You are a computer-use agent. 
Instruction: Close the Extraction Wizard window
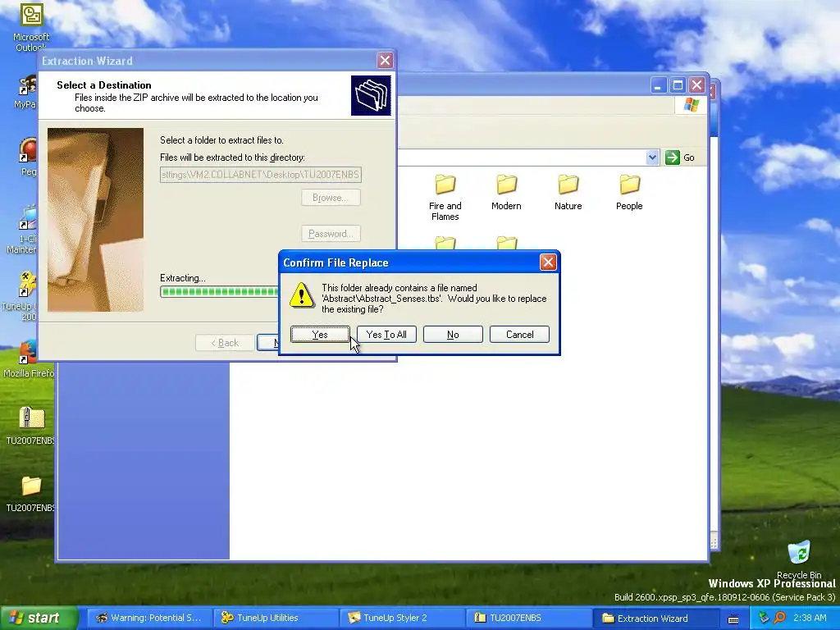point(385,61)
